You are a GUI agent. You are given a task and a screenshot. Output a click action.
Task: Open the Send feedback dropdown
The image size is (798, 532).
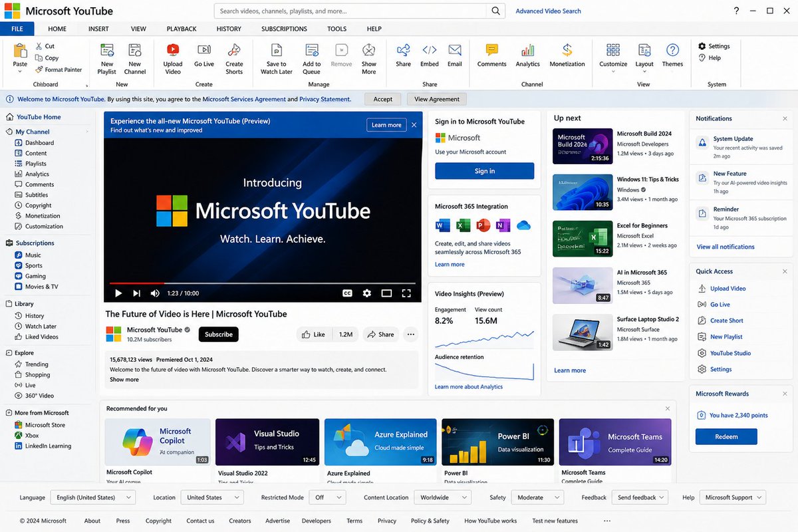(641, 497)
